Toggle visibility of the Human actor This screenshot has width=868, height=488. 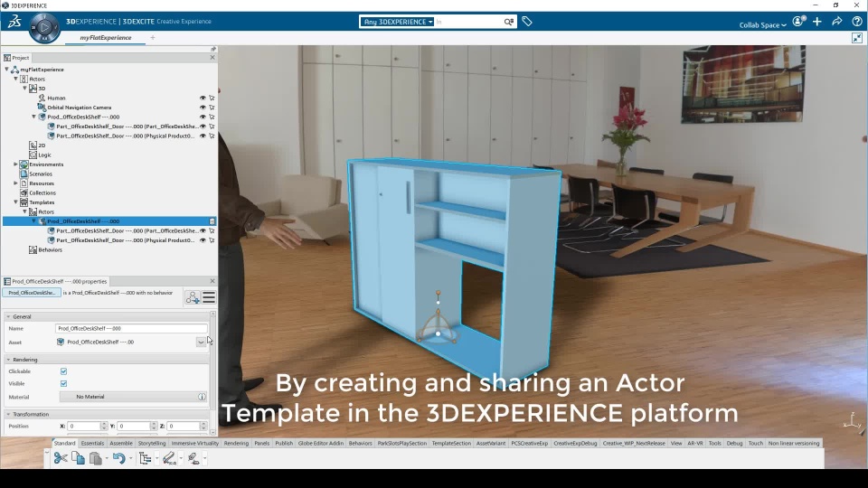203,98
